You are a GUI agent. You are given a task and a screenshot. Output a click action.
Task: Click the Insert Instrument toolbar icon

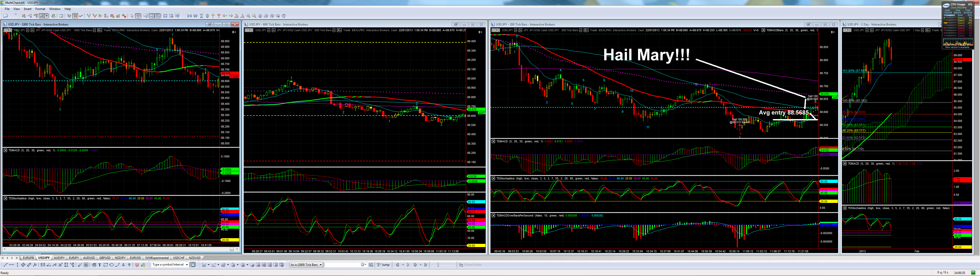24,16
